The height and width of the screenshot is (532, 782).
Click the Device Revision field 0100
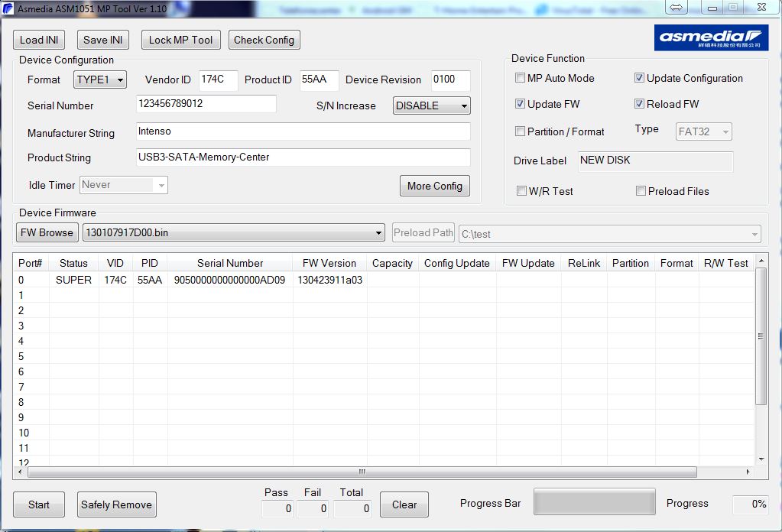[x=450, y=80]
